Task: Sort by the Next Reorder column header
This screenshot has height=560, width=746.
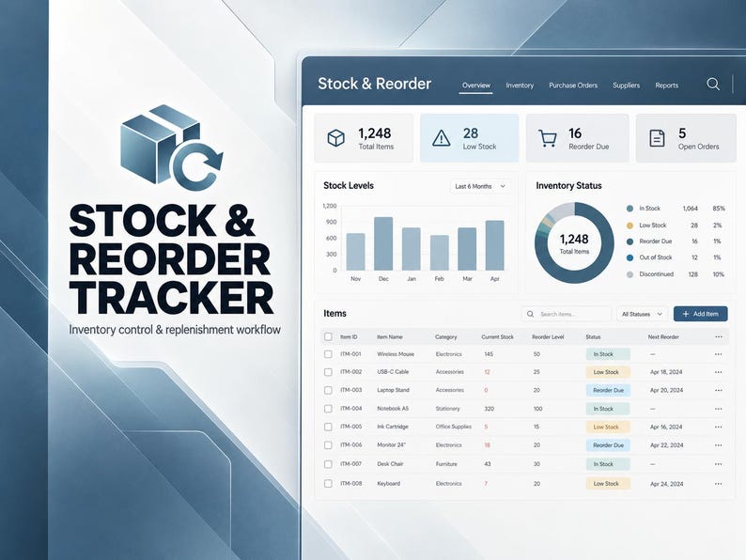Action: point(663,337)
